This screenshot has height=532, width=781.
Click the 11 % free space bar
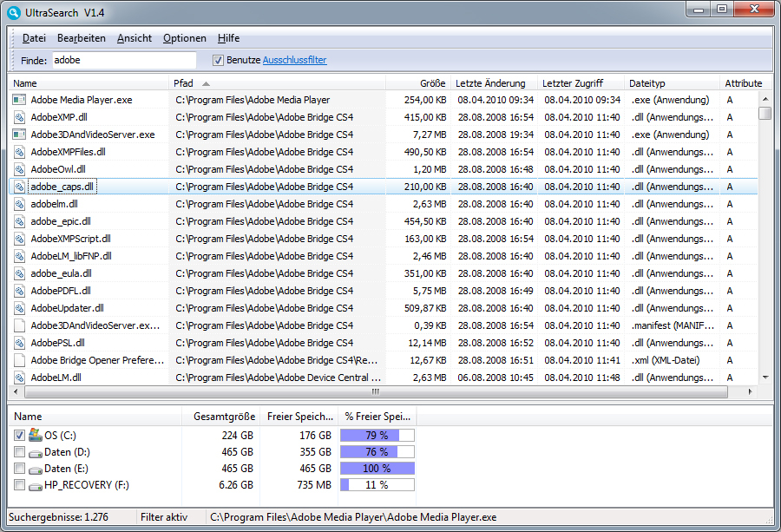[x=377, y=484]
